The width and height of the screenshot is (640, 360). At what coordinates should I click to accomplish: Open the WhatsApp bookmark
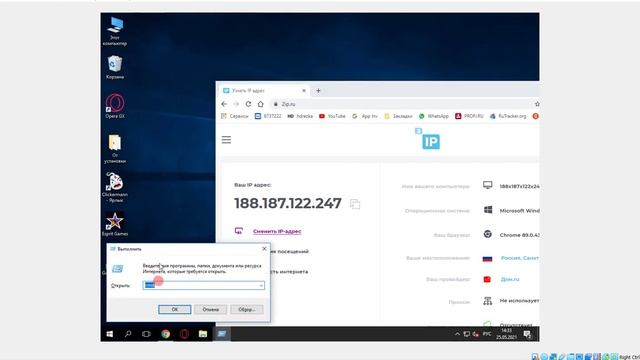[433, 116]
